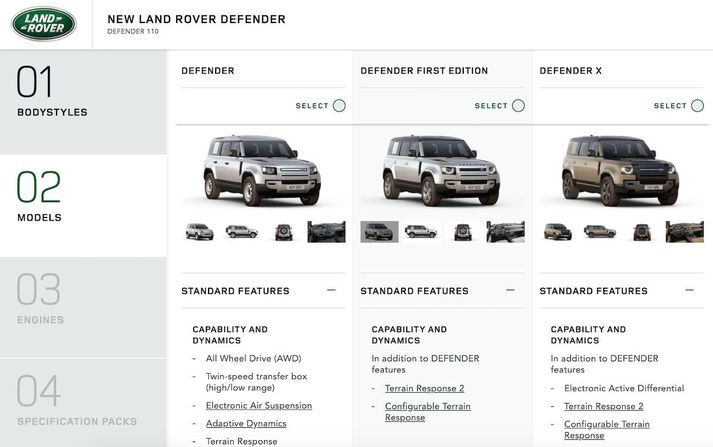View Defender X rear view thumbnail
This screenshot has height=447, width=713.
[x=642, y=232]
